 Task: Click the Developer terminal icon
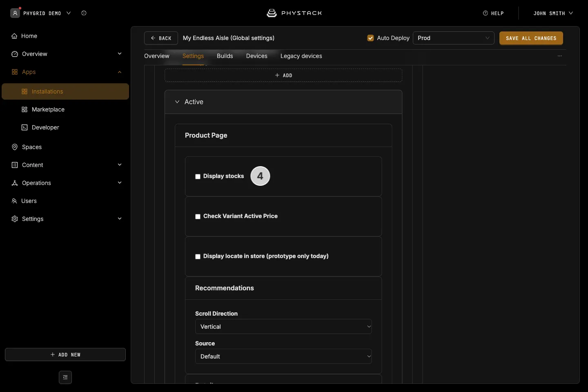point(24,127)
